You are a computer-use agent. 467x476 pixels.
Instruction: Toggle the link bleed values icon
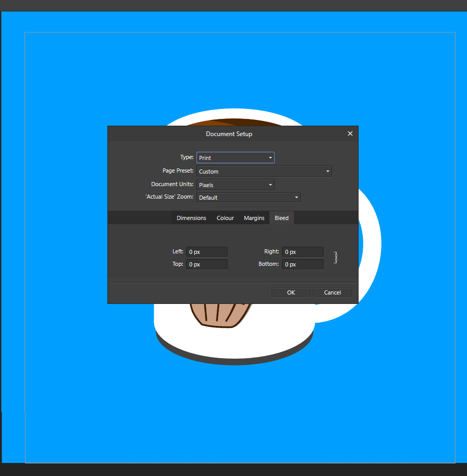tap(335, 258)
